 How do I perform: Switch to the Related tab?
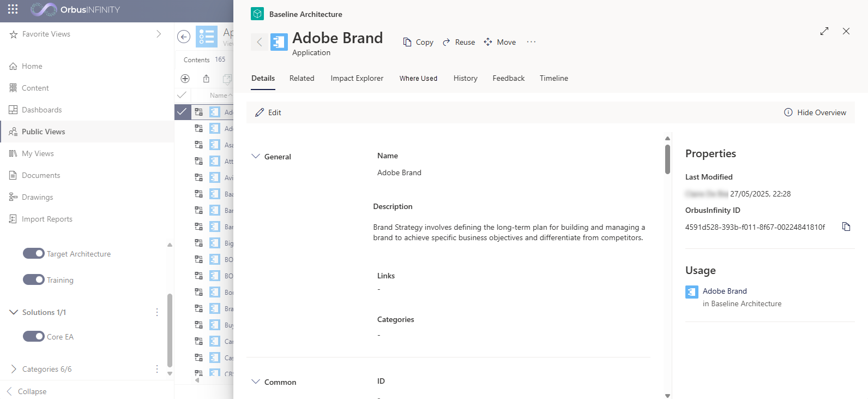(302, 78)
